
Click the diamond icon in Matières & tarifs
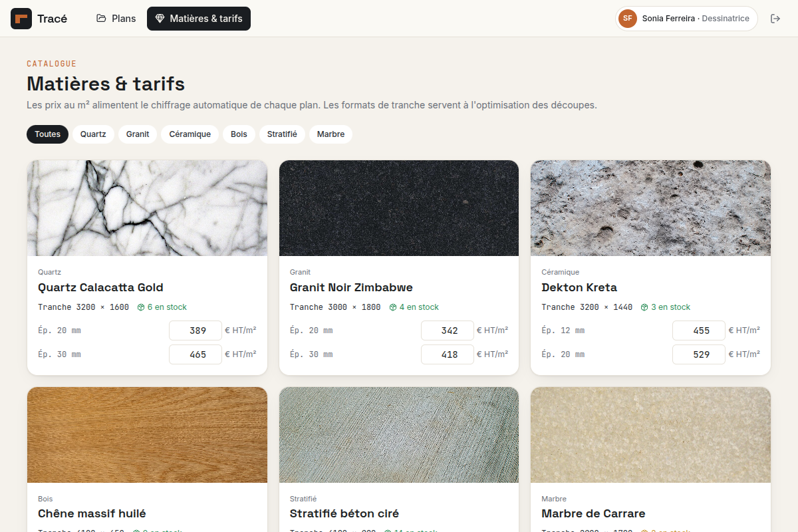[x=160, y=19]
